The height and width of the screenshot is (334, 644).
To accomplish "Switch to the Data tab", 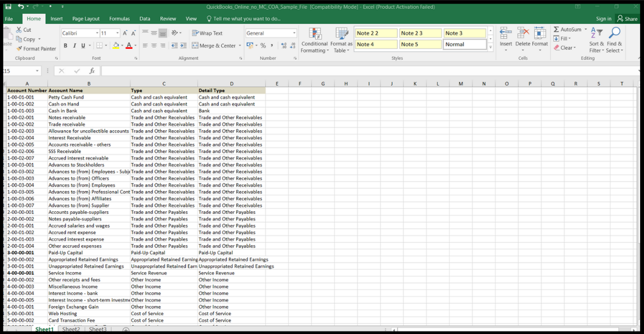I will point(145,19).
